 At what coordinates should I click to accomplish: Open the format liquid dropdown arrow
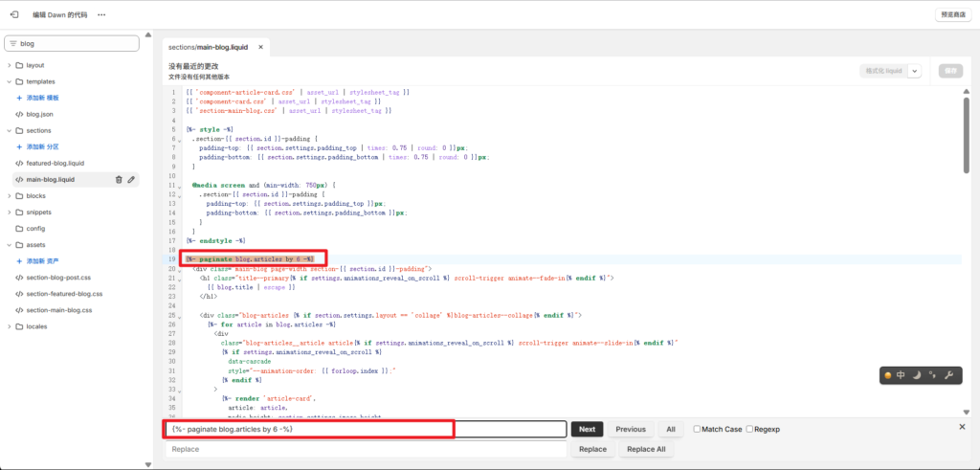(x=915, y=71)
